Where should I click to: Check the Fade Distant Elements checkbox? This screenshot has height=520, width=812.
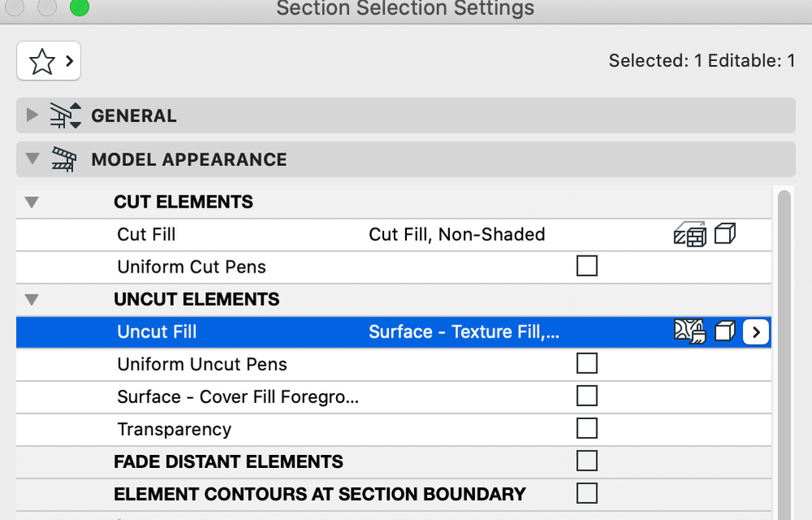[x=587, y=461]
